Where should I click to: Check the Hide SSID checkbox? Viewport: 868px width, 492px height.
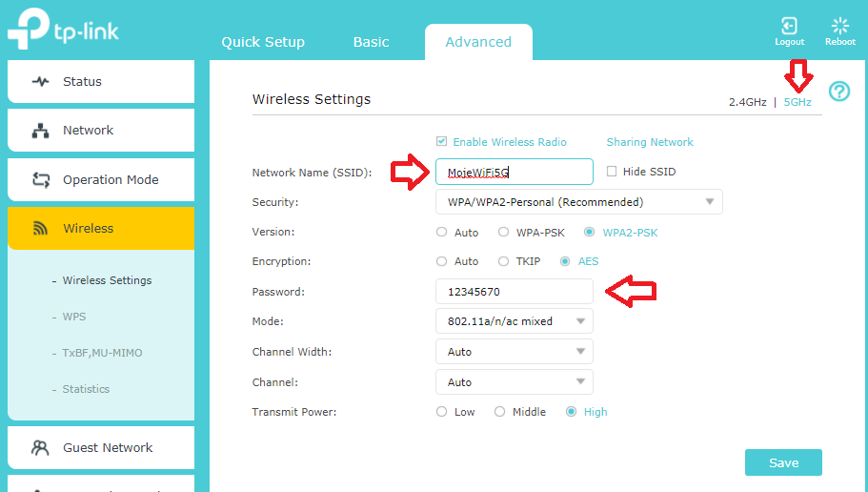click(613, 172)
